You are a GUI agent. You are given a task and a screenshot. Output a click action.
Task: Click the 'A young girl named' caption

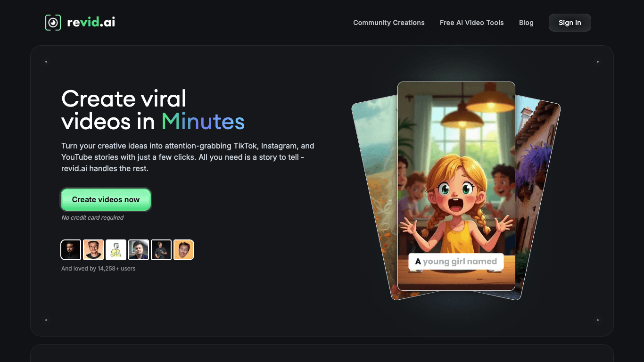point(456,262)
